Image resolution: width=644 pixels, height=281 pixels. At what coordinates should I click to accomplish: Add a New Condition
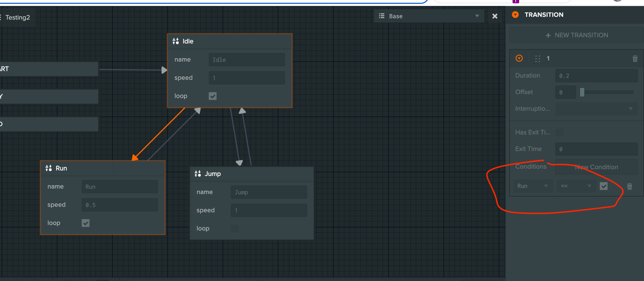(x=596, y=167)
